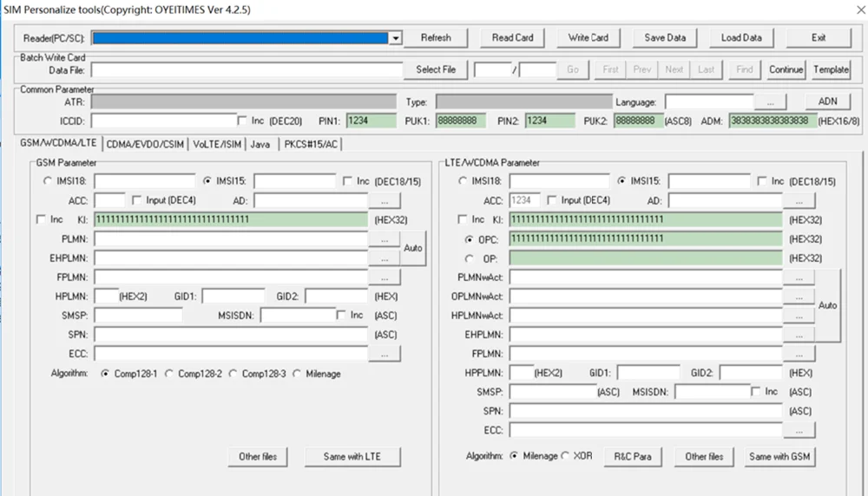Switch to the CDMA/EVDO/CSIM tab
This screenshot has height=496, width=868.
[145, 144]
